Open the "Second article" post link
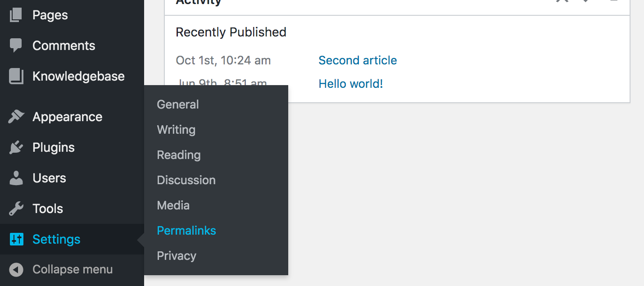644x286 pixels. click(x=358, y=60)
